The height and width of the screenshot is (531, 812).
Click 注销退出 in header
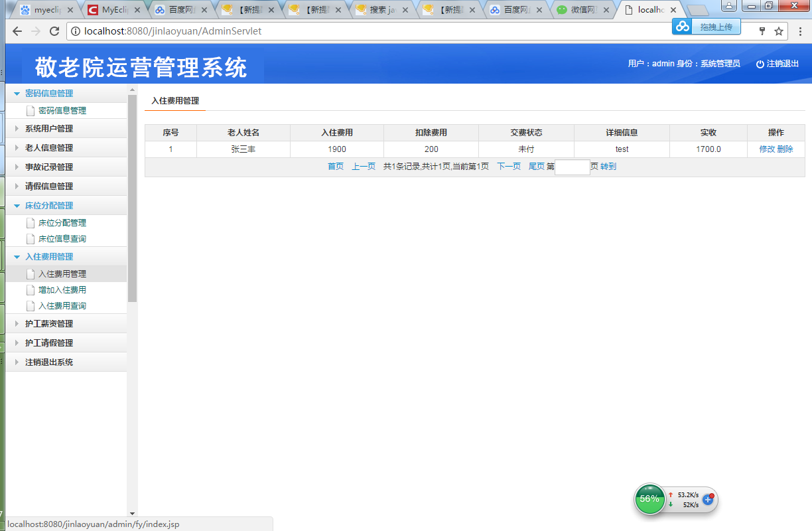(x=783, y=64)
